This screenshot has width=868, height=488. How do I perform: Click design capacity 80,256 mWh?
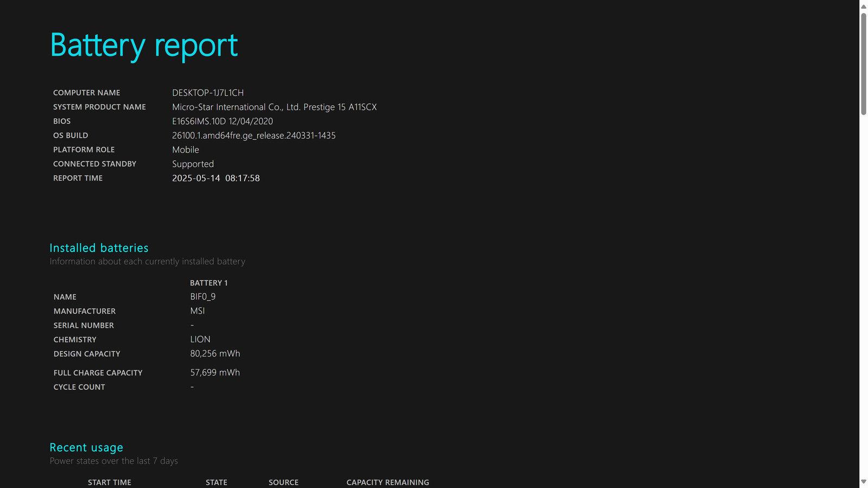coord(215,354)
